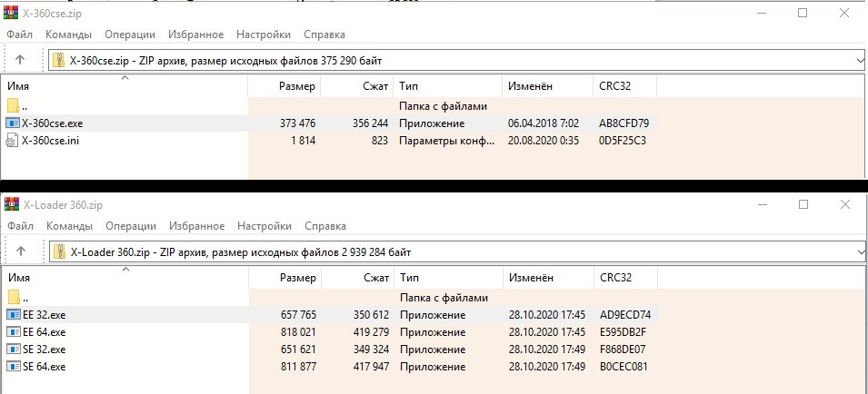Image resolution: width=868 pixels, height=394 pixels.
Task: Open Справка menu in X-360cse.zip window
Action: tap(324, 34)
